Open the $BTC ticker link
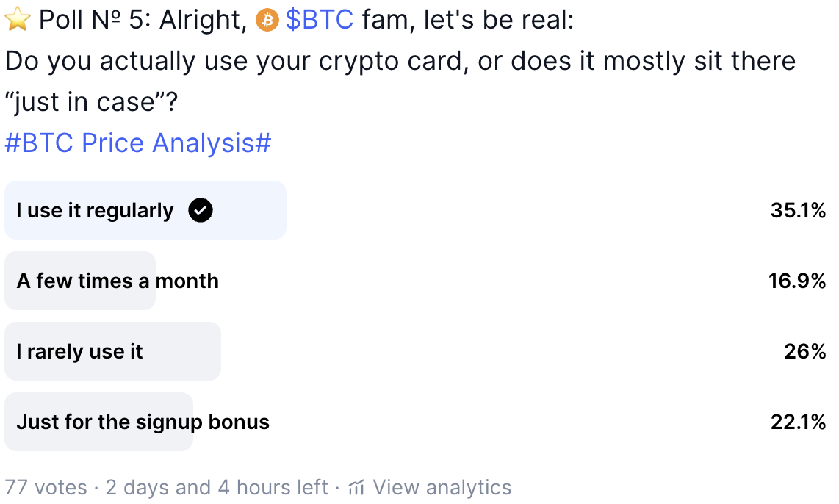The width and height of the screenshot is (839, 504). [319, 21]
